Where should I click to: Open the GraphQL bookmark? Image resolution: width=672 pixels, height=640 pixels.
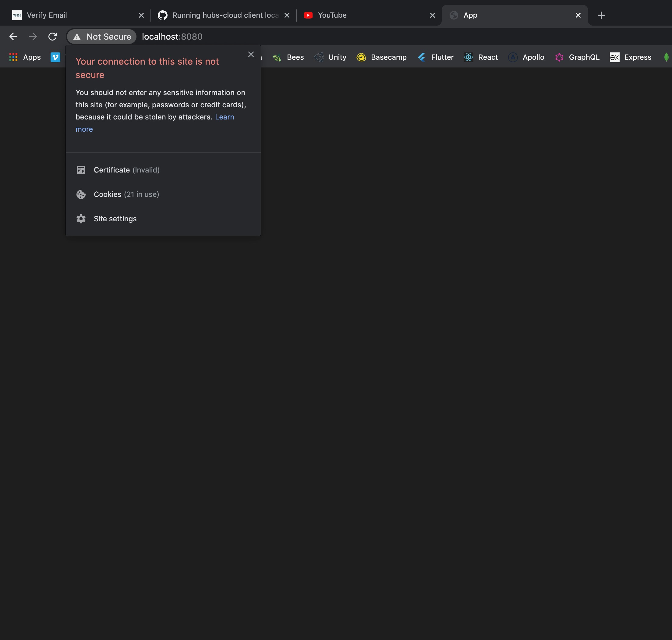[x=577, y=57]
